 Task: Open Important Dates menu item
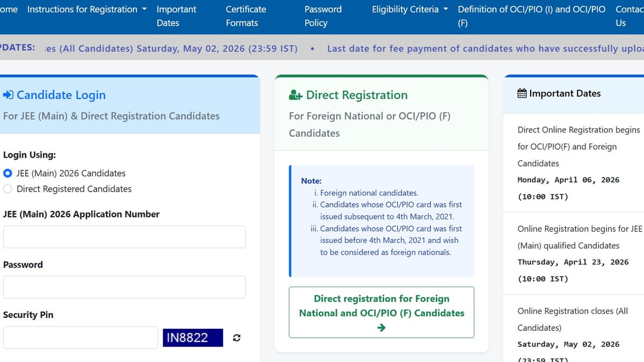(x=177, y=16)
